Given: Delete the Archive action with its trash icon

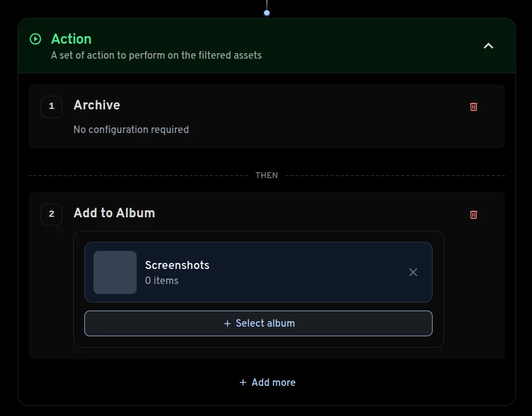Looking at the screenshot, I should point(473,107).
